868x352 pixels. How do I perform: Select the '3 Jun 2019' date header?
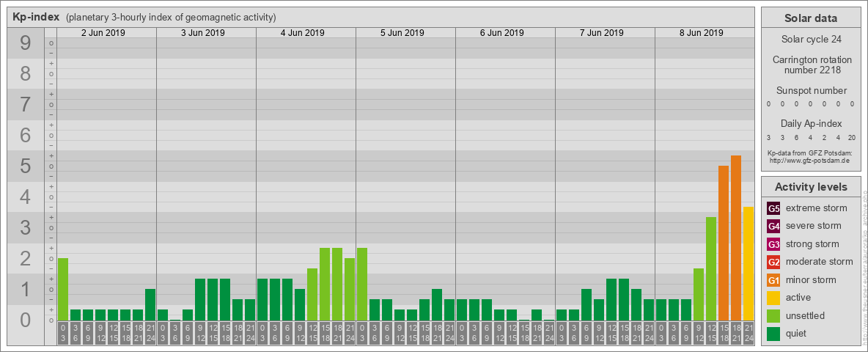(203, 33)
